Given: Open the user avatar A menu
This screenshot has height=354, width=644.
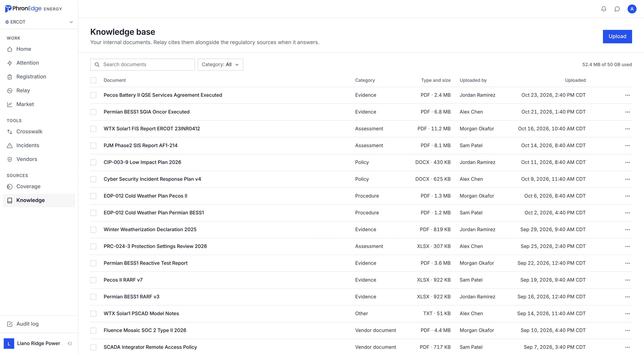Looking at the screenshot, I should [x=632, y=9].
